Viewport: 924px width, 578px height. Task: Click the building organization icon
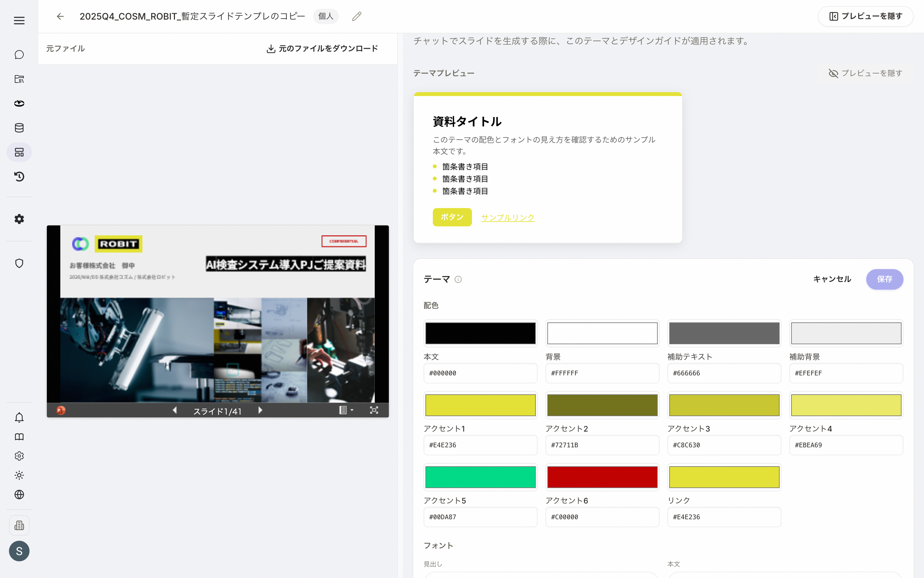(19, 526)
